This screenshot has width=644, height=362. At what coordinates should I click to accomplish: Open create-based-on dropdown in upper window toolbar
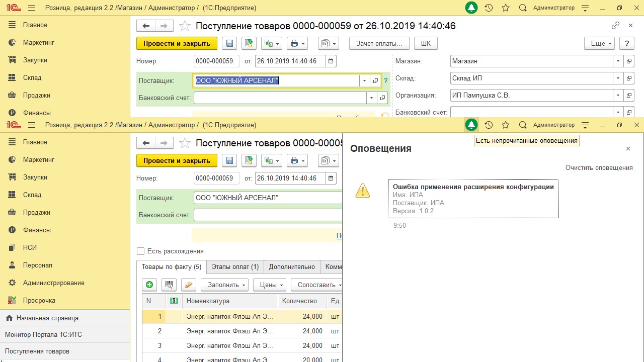pos(272,43)
